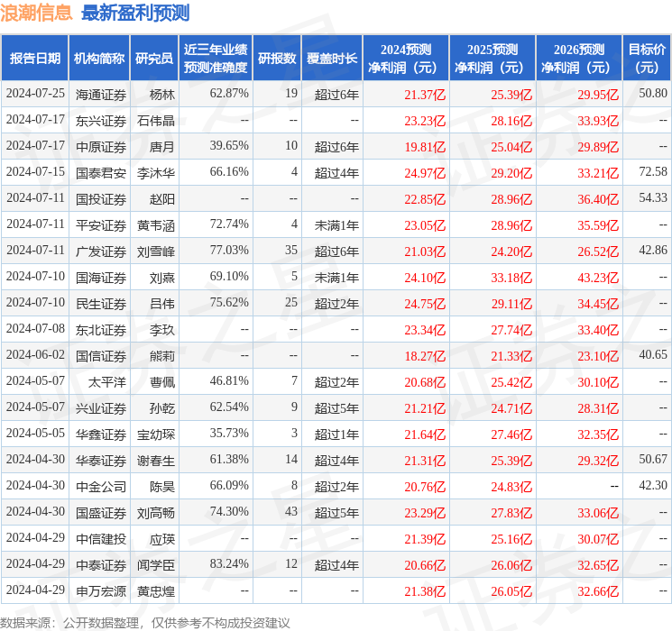This screenshot has height=631, width=672.
Task: Click report count 35
Action: (291, 250)
